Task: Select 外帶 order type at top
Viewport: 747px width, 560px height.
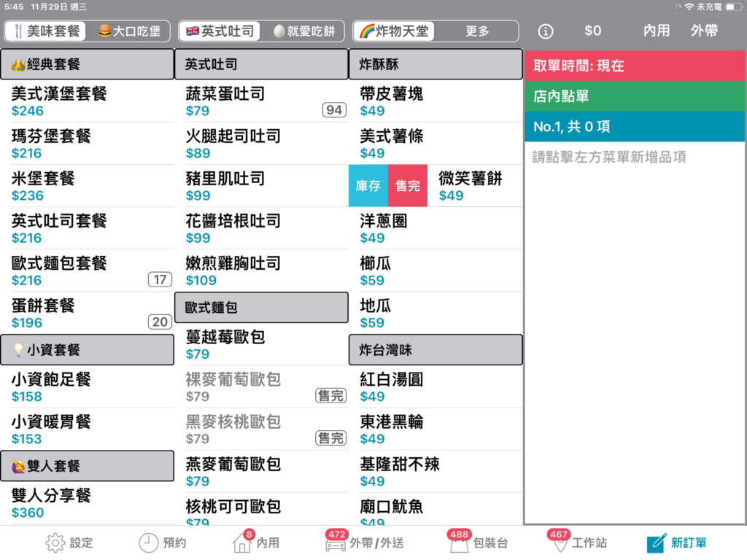Action: pyautogui.click(x=704, y=31)
